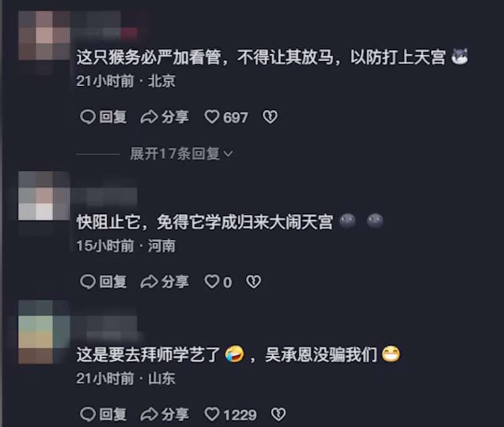Open first commenter's blurred avatar

[x=44, y=35]
